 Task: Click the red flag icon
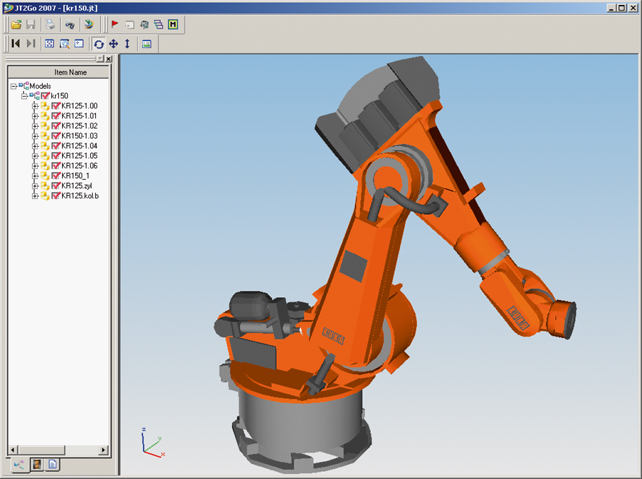point(115,25)
